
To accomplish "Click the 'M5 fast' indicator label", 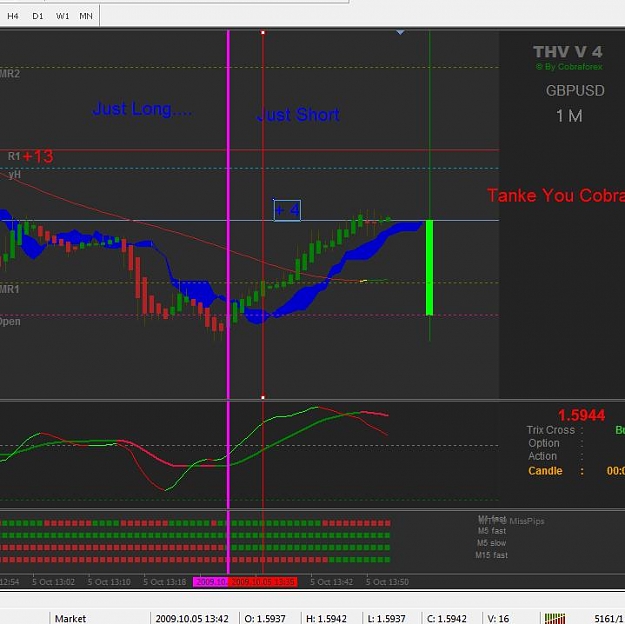I will 492,531.
